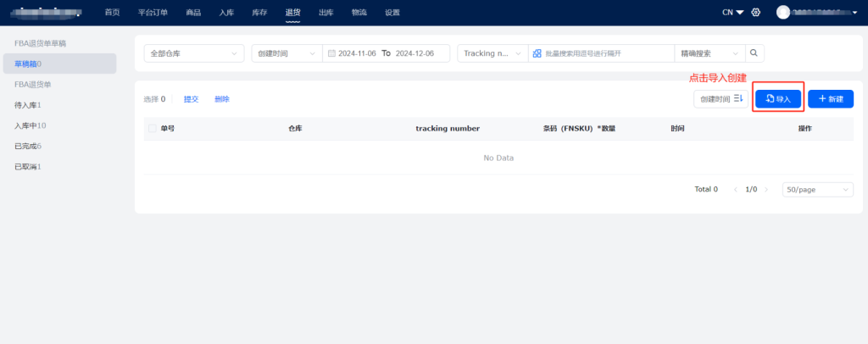Click the calendar icon in date range

[331, 53]
